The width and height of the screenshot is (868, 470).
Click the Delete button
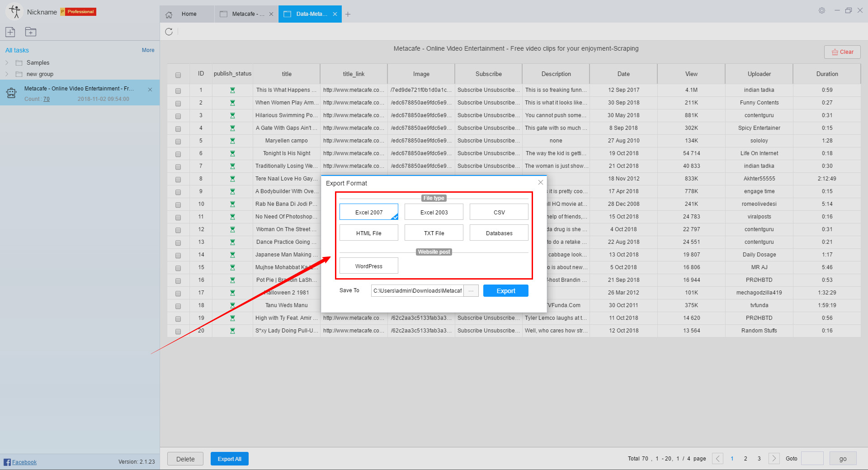[x=185, y=459]
